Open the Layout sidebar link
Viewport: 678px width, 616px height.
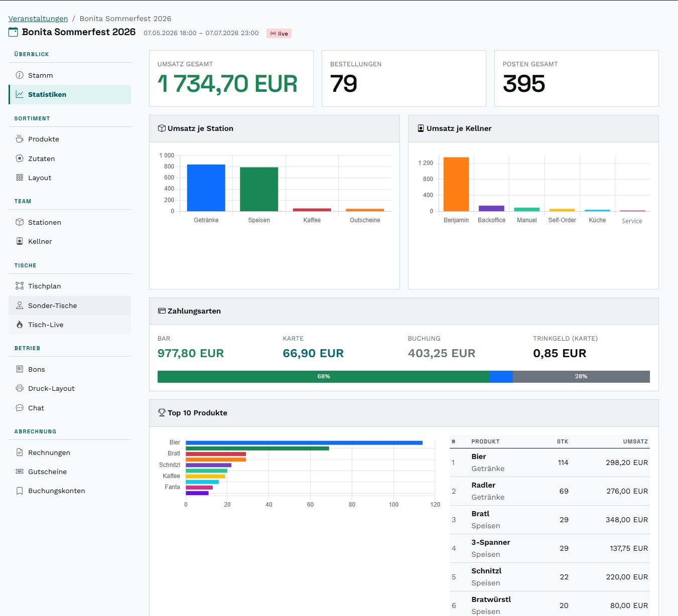(x=70, y=178)
